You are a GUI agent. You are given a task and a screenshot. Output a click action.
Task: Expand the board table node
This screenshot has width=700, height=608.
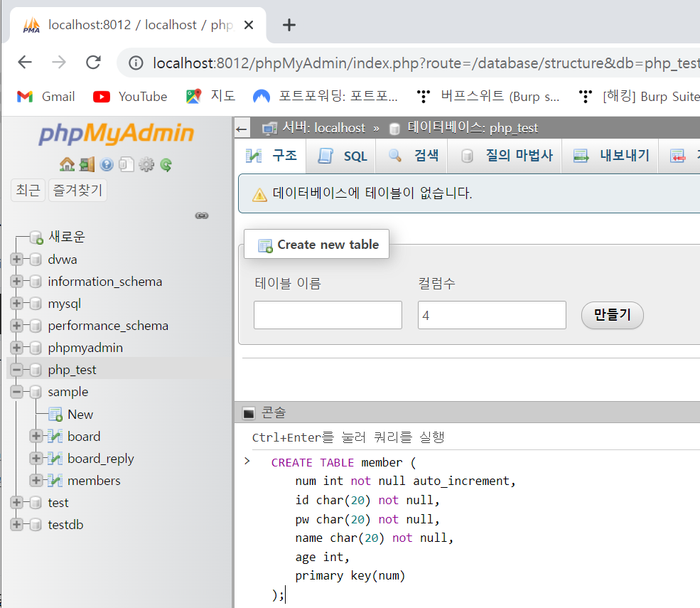click(36, 437)
